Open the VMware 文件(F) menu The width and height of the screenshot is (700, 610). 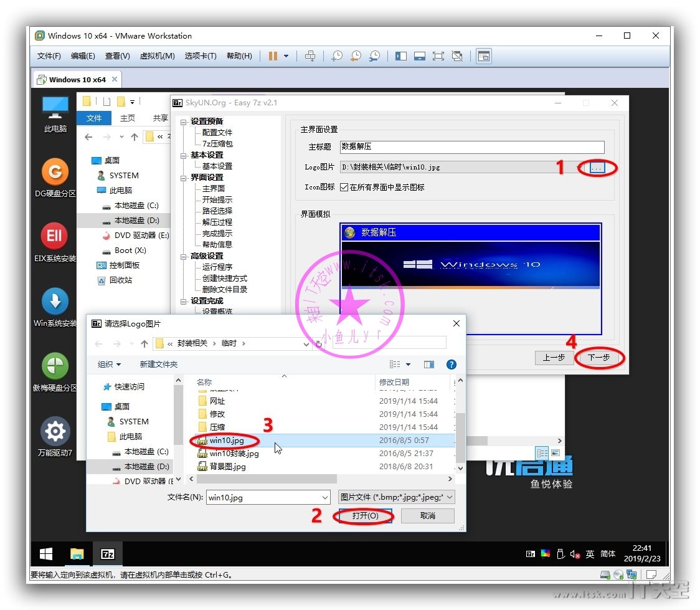(x=49, y=56)
